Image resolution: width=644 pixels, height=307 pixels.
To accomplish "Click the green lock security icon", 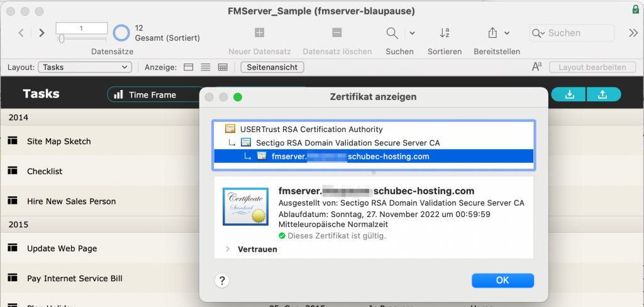I will coord(635,9).
